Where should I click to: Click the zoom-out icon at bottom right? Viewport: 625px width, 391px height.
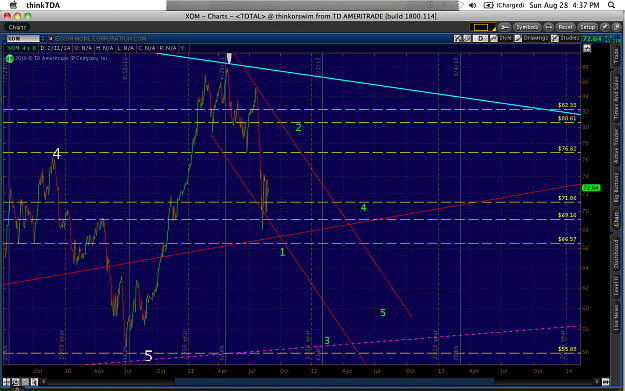605,382
